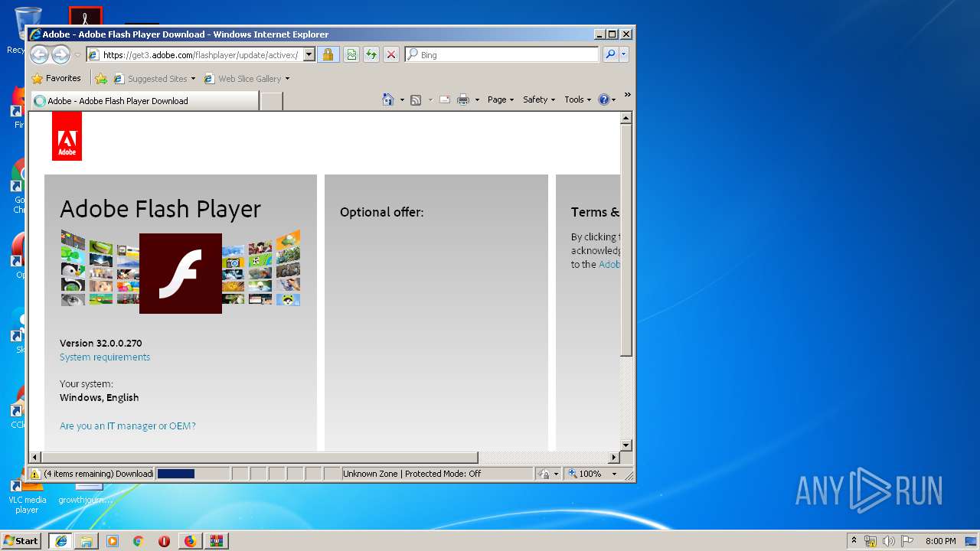Screen dimensions: 980x551
Task: Click the download progress bar
Action: 192,474
